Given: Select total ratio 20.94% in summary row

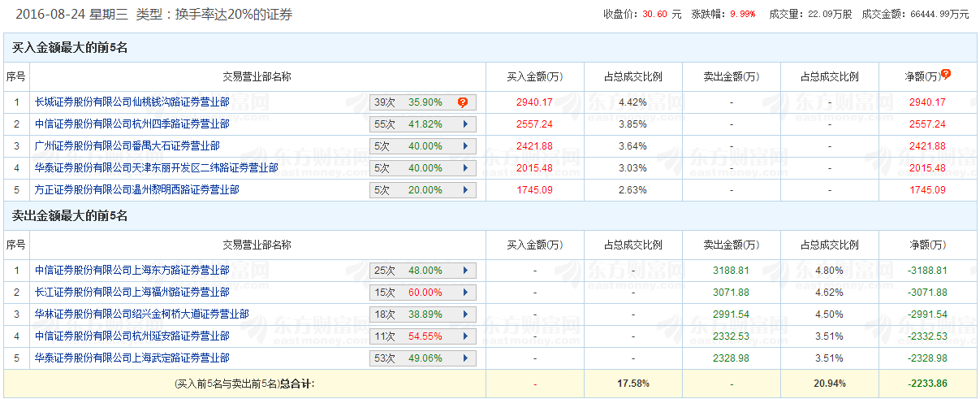Looking at the screenshot, I should [x=829, y=384].
